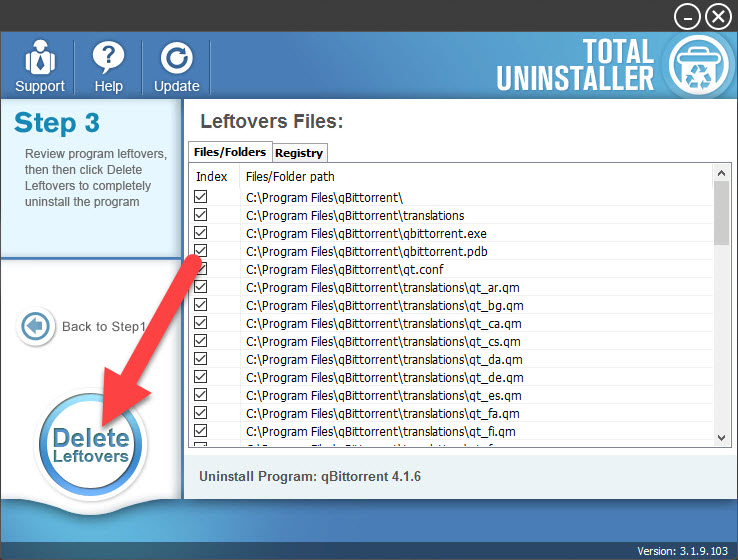The width and height of the screenshot is (738, 560).
Task: Switch to the Files/Folders tab
Action: click(x=230, y=152)
